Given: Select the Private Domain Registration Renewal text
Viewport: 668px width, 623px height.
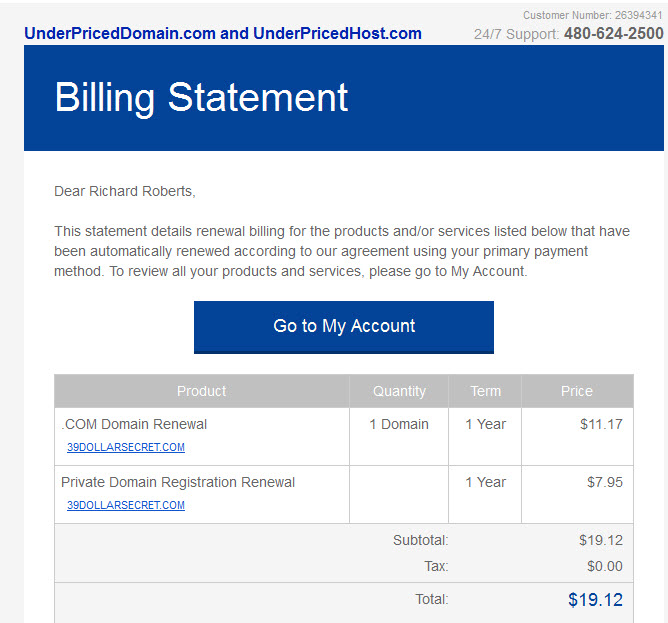Looking at the screenshot, I should click(178, 482).
